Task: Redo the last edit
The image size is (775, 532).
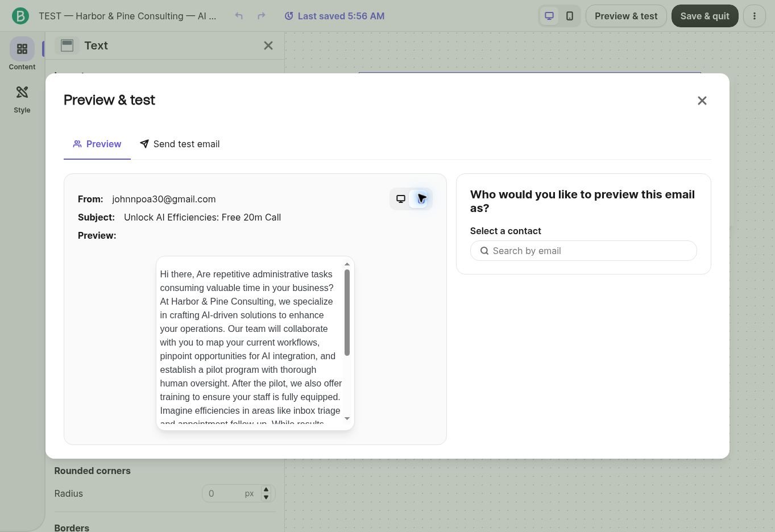Action: pos(262,16)
